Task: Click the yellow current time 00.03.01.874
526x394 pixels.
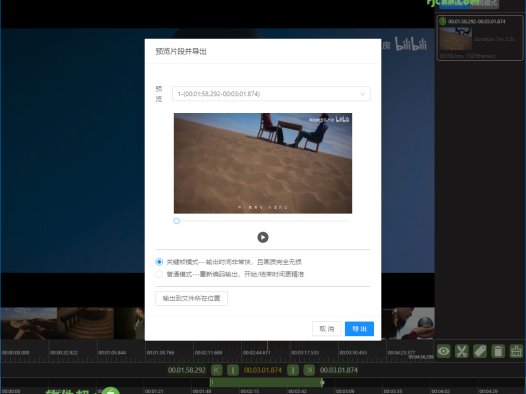Action: click(x=263, y=370)
